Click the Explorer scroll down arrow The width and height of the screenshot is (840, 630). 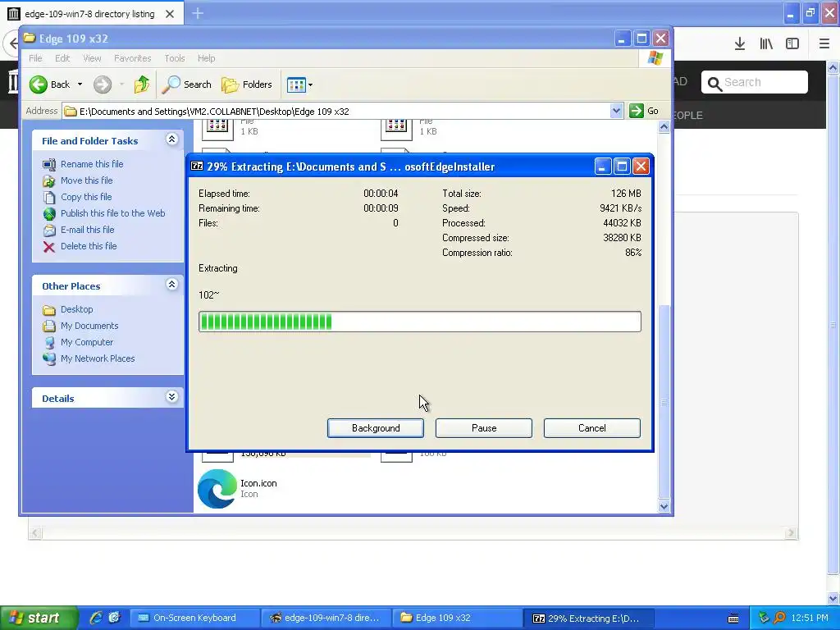pos(664,506)
